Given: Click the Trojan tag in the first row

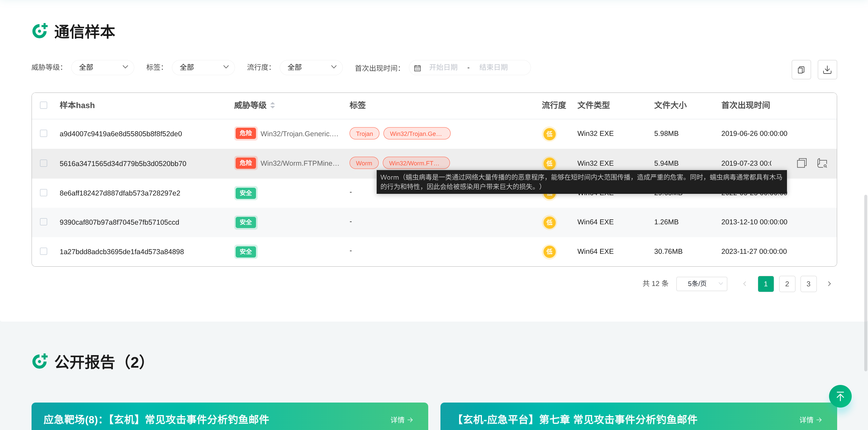Looking at the screenshot, I should point(364,134).
